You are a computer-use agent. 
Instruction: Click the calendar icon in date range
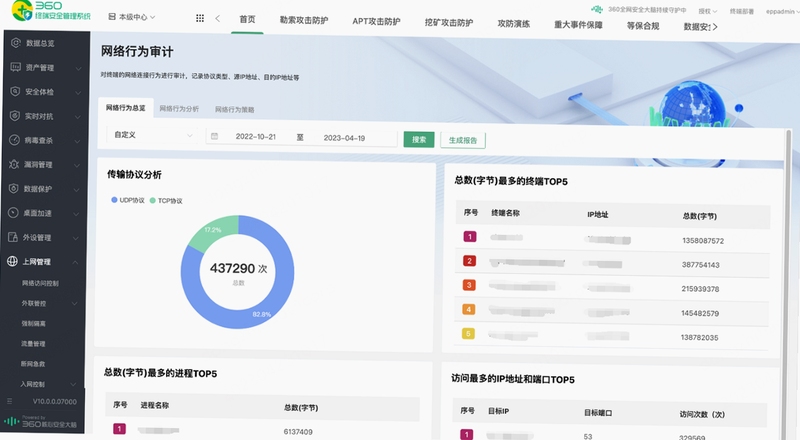click(x=215, y=136)
